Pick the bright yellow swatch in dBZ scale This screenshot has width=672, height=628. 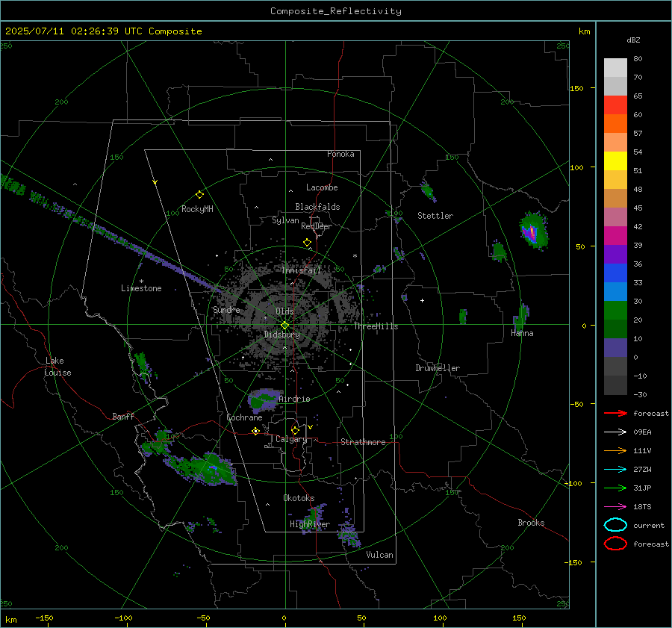[x=615, y=161]
